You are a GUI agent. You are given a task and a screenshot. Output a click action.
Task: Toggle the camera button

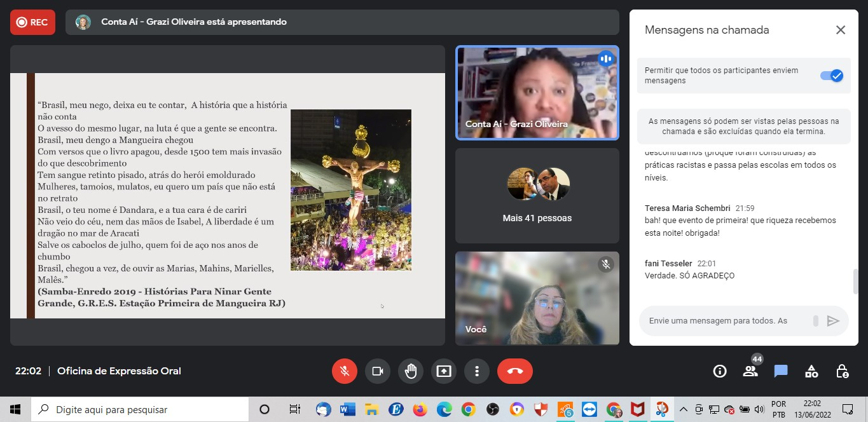coord(378,371)
